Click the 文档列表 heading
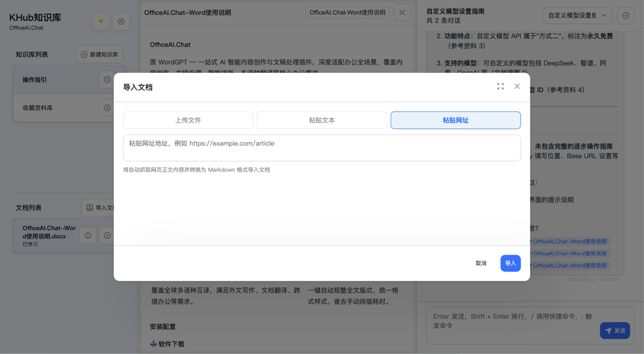This screenshot has height=354, width=644. [x=29, y=207]
